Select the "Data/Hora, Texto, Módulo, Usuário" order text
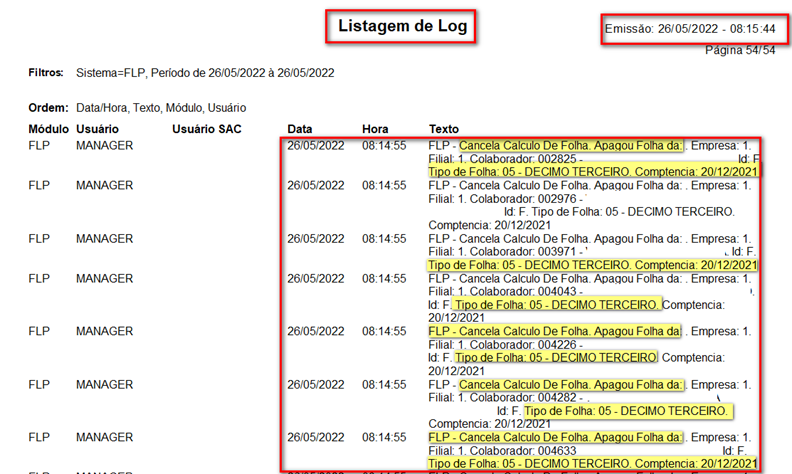 pos(161,108)
